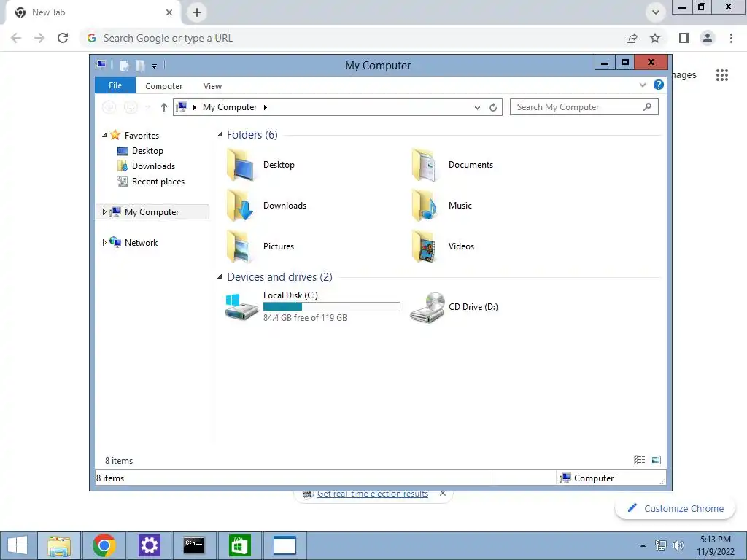Select the New Tab browser tab
This screenshot has width=747, height=560.
[93, 12]
